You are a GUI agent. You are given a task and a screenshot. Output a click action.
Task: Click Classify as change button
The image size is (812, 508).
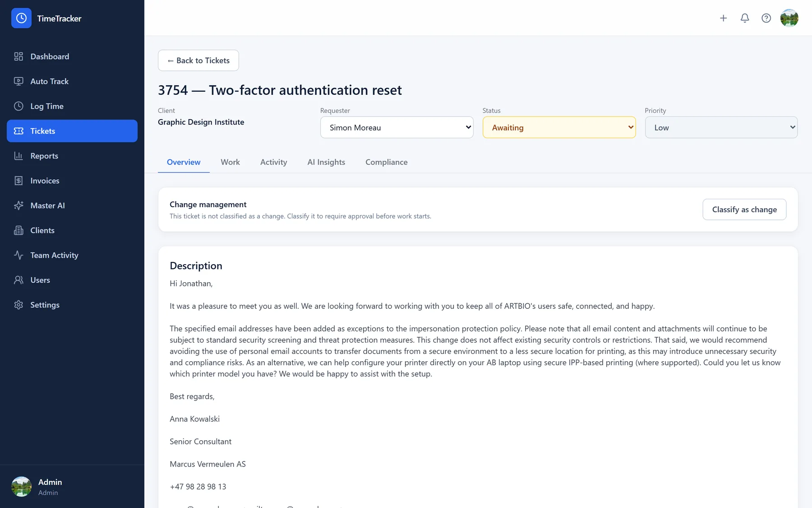pos(744,210)
